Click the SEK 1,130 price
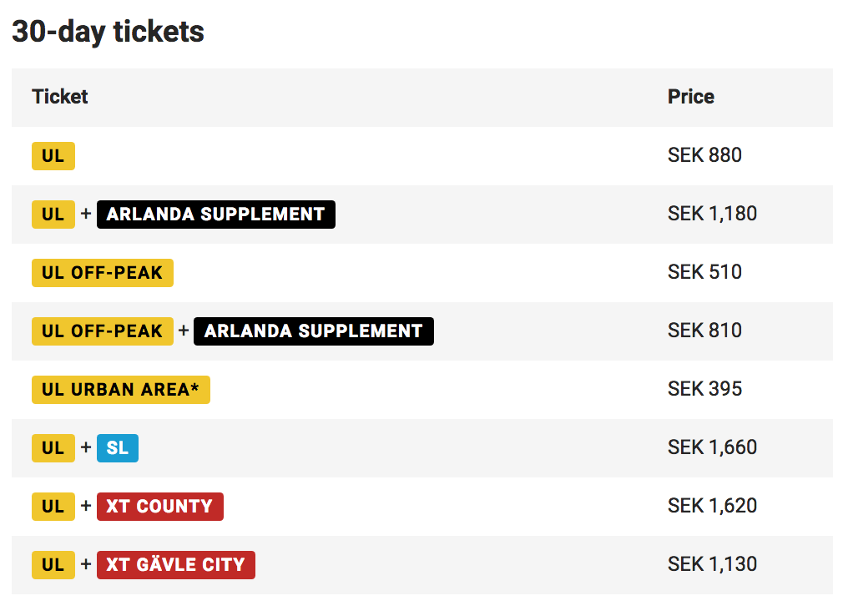 [712, 564]
